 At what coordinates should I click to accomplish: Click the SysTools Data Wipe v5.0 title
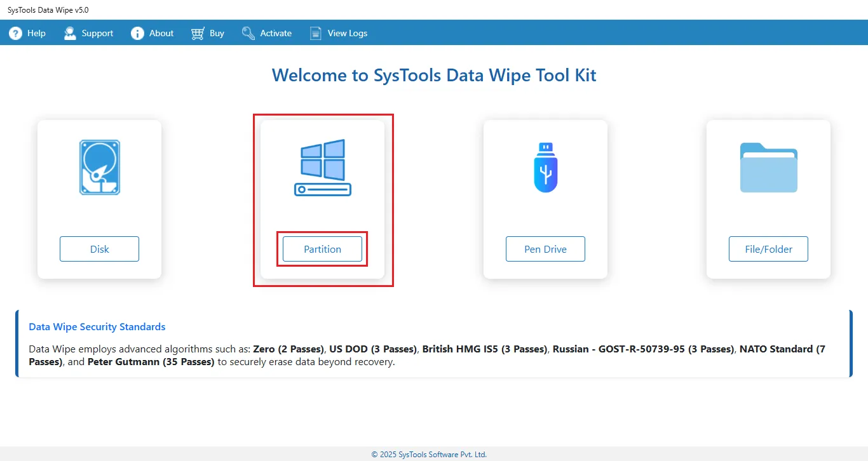[x=48, y=10]
